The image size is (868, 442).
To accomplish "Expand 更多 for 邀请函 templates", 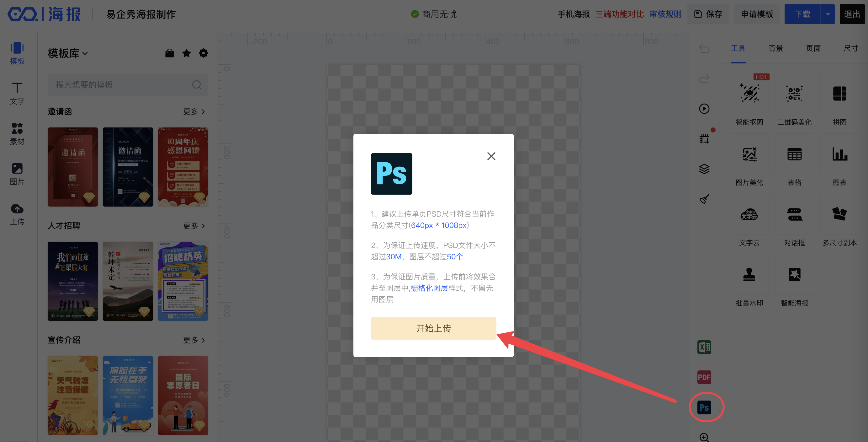I will coord(194,111).
